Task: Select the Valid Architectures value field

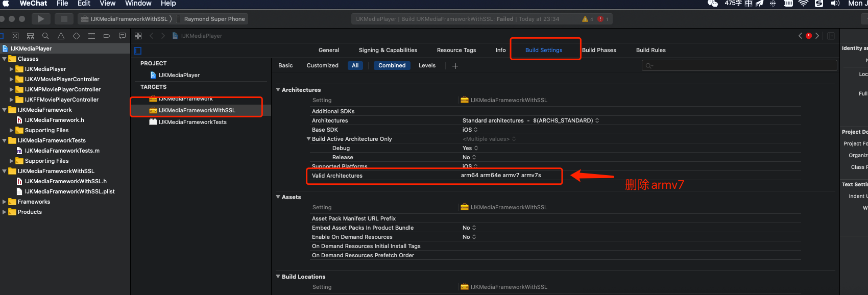Action: [x=501, y=175]
